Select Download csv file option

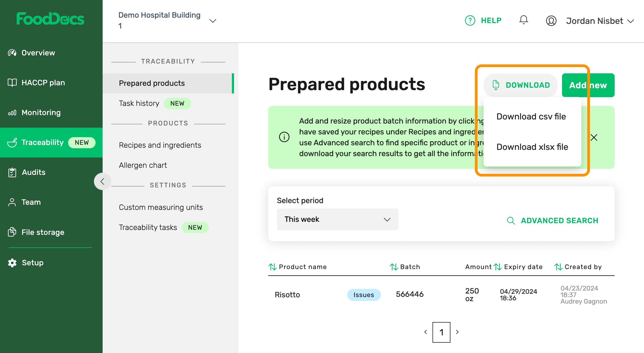[x=531, y=116]
